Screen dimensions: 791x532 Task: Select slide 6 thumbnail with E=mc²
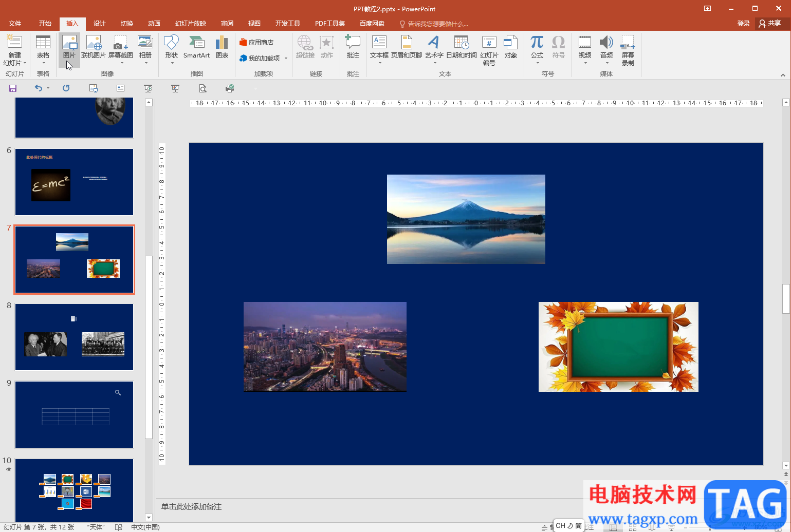[75, 182]
